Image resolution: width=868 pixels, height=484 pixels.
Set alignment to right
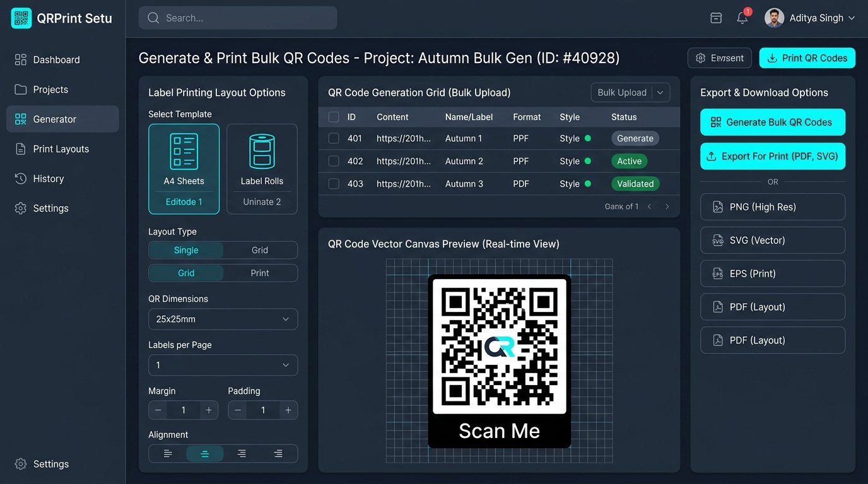242,454
